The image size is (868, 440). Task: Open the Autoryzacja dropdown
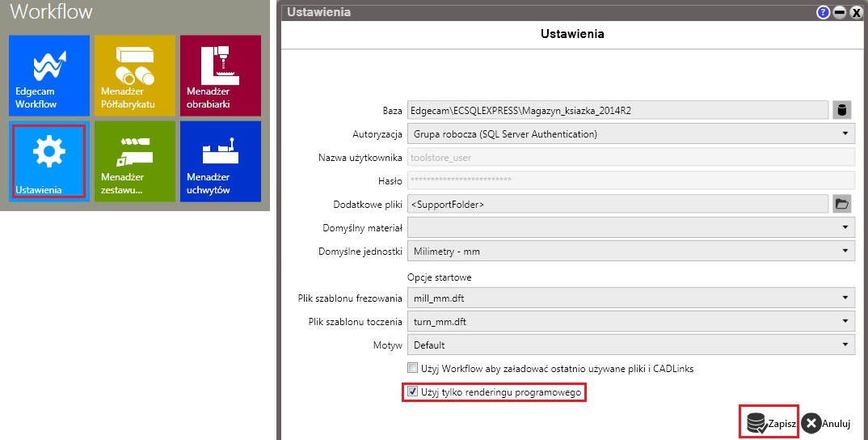point(631,133)
